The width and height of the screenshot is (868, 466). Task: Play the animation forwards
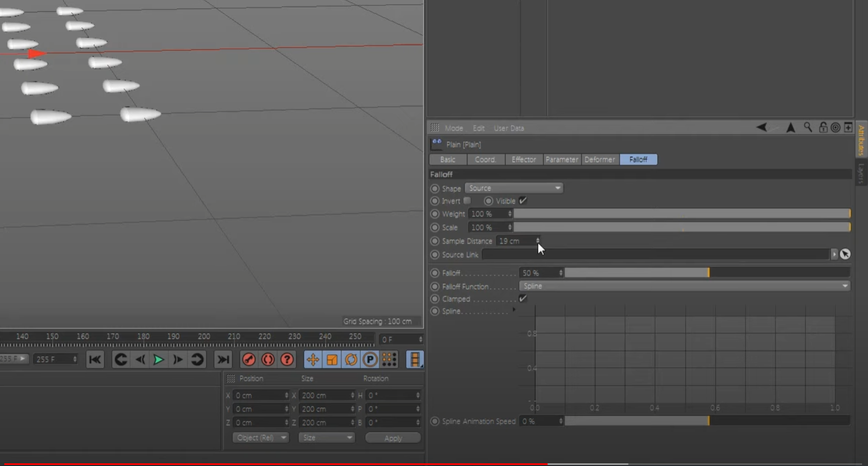(159, 360)
